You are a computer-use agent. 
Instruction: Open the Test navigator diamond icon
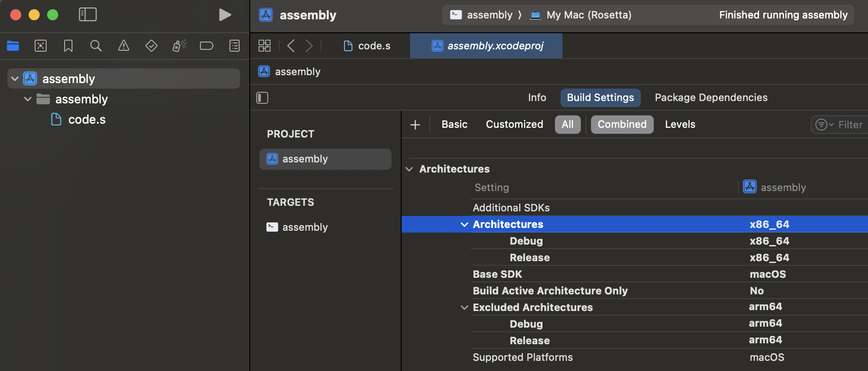coord(151,46)
